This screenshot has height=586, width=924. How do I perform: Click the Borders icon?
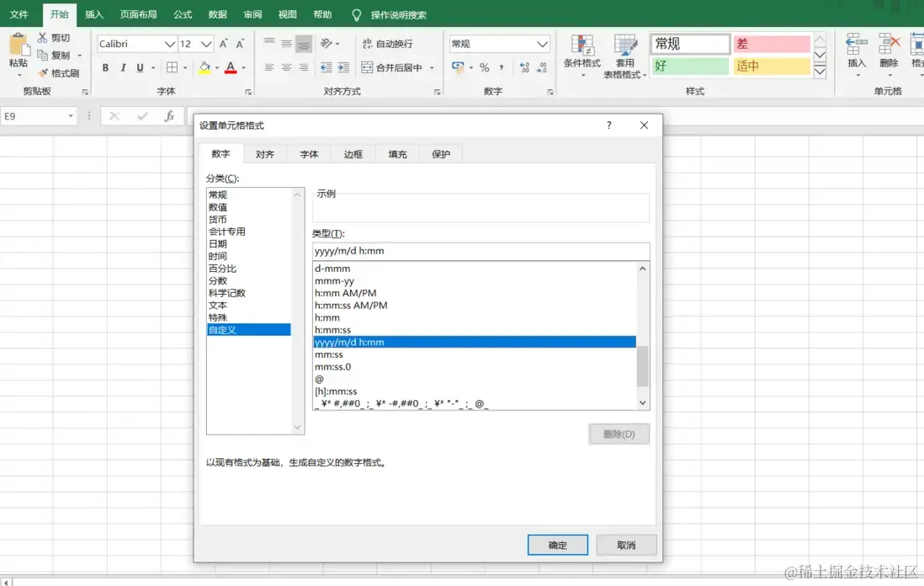pos(172,68)
